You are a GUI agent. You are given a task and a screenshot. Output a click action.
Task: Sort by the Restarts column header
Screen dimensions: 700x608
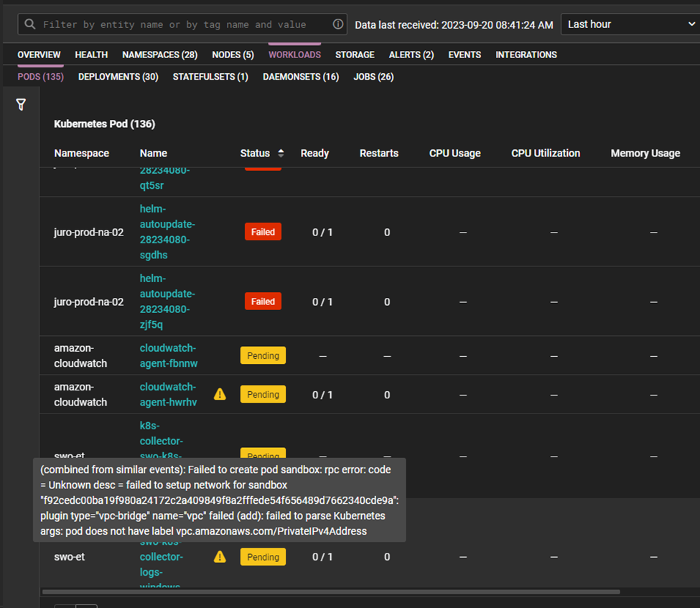378,153
